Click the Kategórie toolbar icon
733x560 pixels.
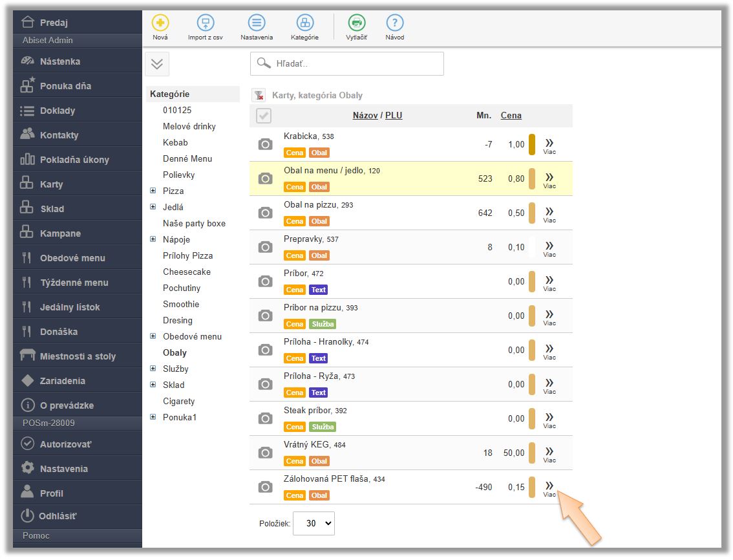click(x=304, y=23)
